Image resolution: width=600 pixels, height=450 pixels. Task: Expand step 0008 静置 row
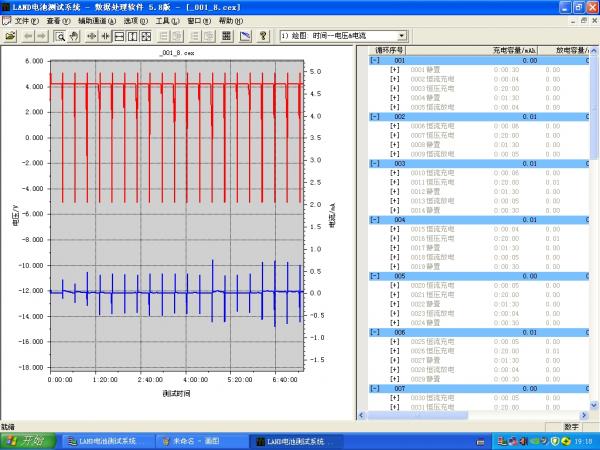coord(394,144)
